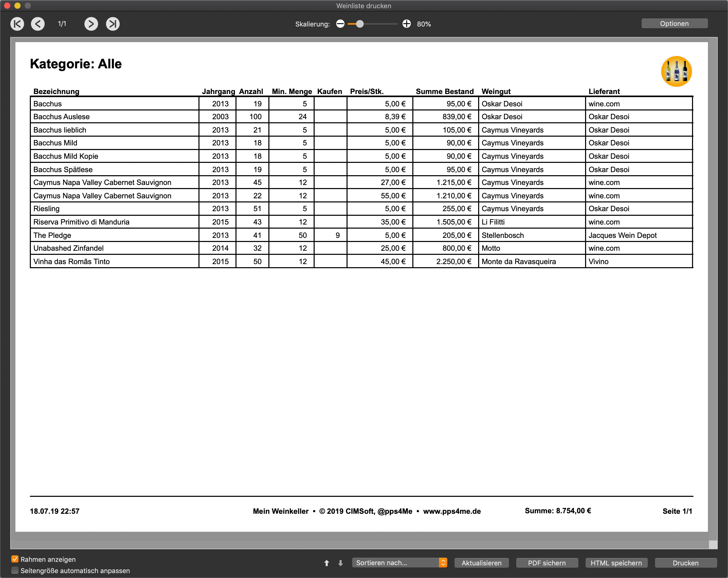728x578 pixels.
Task: Click the 2003 Jahrgang cell
Action: (x=220, y=117)
